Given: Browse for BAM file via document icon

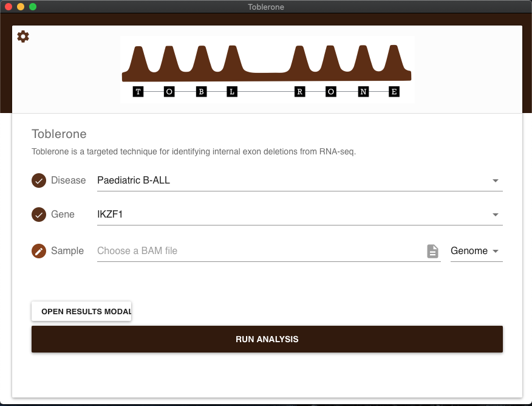Looking at the screenshot, I should tap(432, 251).
